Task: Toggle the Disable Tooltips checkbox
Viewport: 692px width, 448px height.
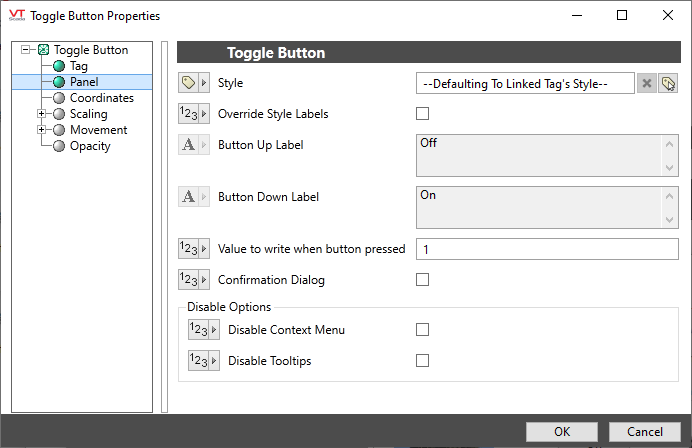Action: tap(423, 361)
